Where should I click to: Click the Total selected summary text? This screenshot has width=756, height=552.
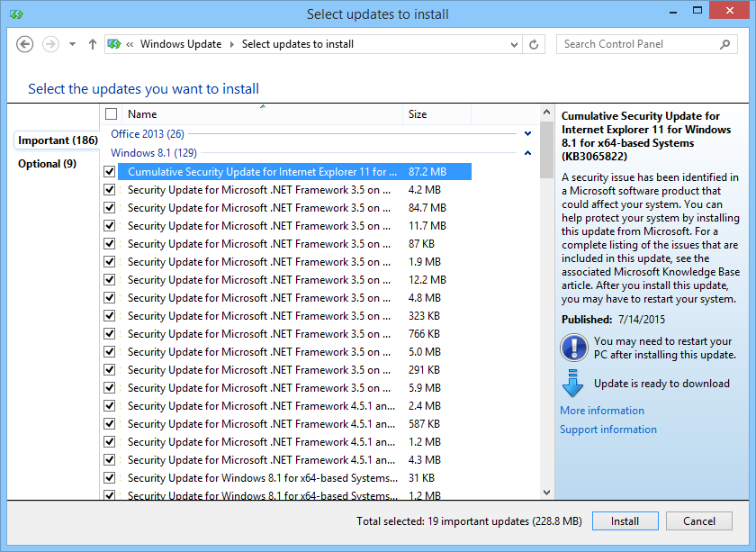(469, 521)
